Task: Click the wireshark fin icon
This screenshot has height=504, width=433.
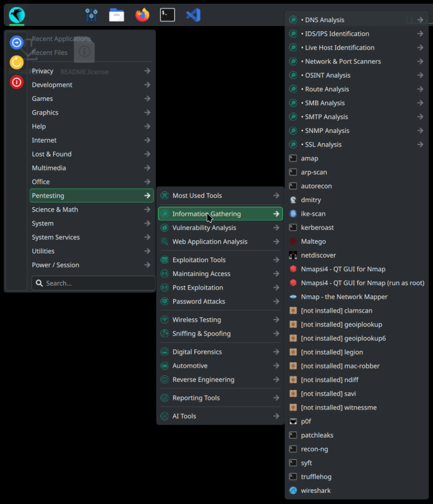Action: [x=293, y=491]
